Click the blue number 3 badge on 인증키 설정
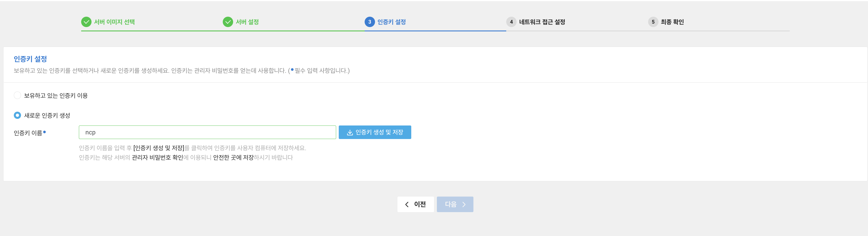Image resolution: width=868 pixels, height=236 pixels. pos(370,21)
